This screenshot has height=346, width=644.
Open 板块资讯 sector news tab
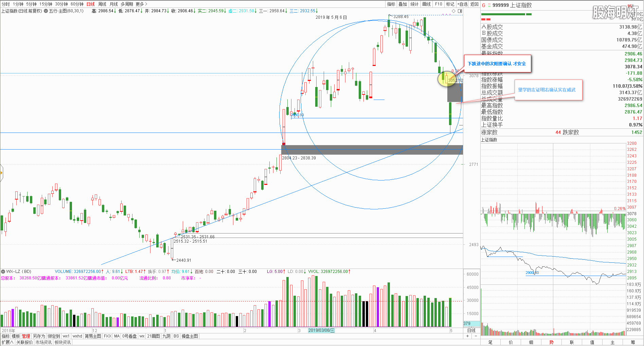click(x=63, y=342)
